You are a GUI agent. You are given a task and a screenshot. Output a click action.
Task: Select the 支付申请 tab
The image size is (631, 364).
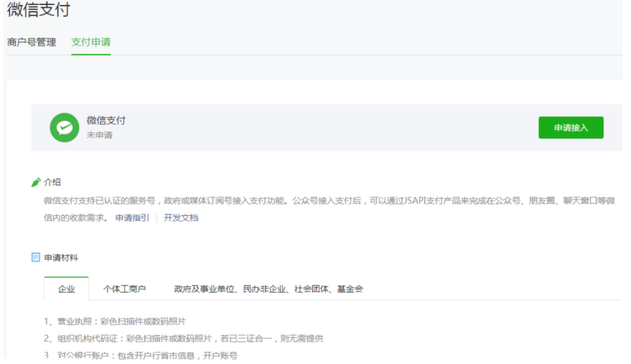(x=91, y=42)
